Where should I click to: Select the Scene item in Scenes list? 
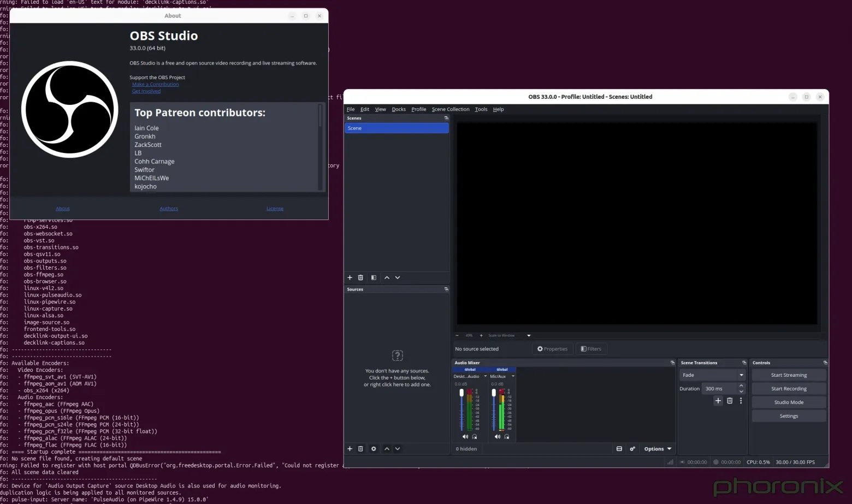pos(397,128)
